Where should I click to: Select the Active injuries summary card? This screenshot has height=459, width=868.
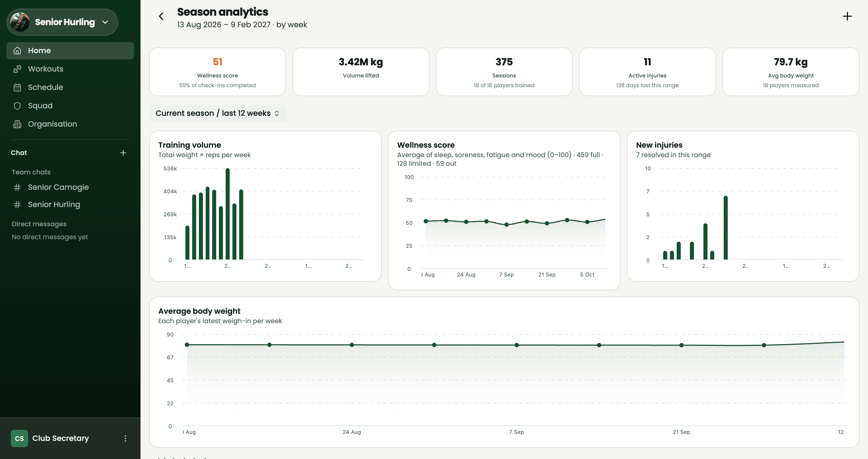point(647,72)
